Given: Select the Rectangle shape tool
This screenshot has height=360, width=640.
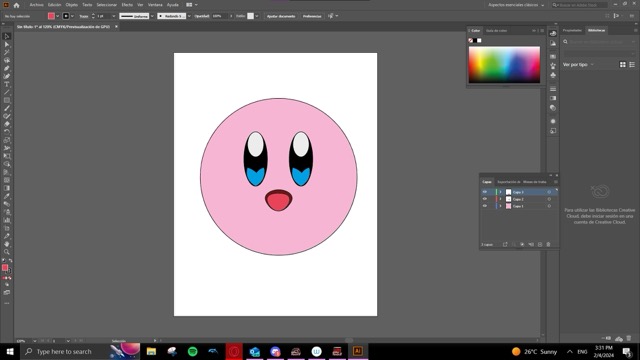Looking at the screenshot, I should (7, 100).
